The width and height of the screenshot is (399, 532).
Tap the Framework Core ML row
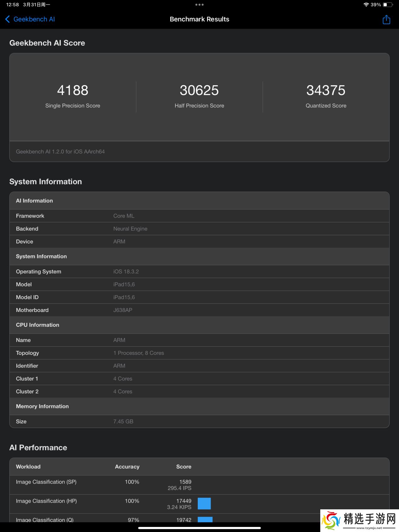[x=199, y=216]
